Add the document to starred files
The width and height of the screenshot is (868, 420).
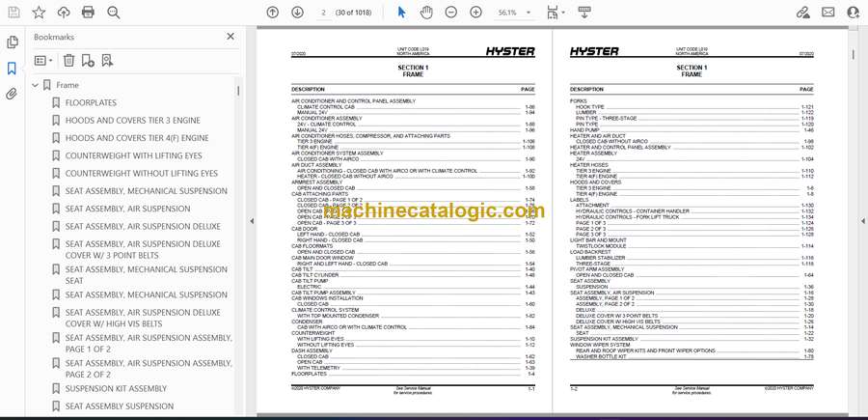39,13
